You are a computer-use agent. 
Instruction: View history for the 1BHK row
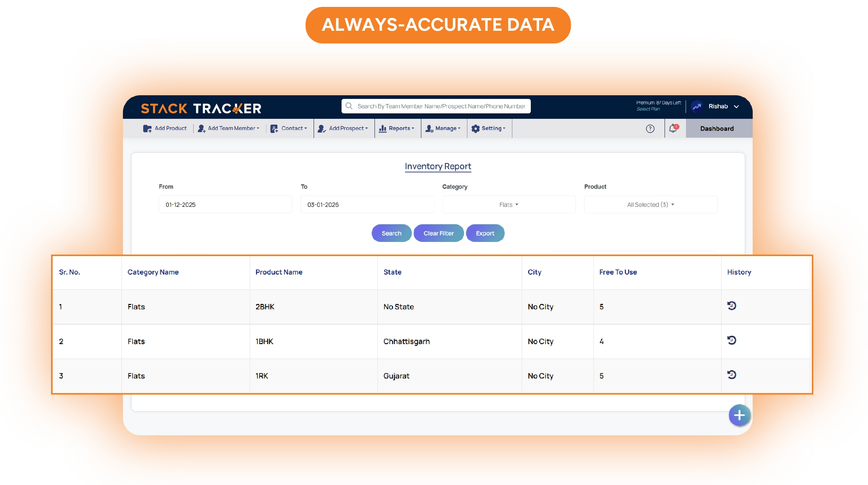tap(732, 340)
